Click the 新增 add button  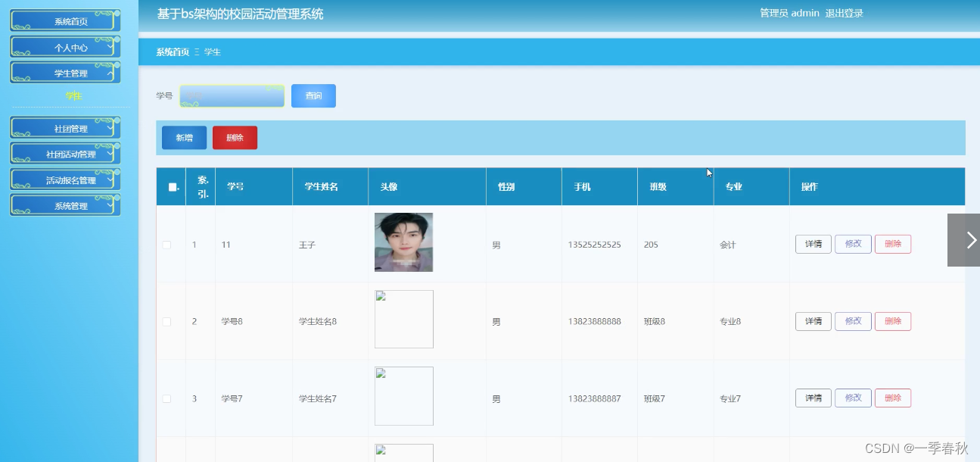(x=184, y=137)
